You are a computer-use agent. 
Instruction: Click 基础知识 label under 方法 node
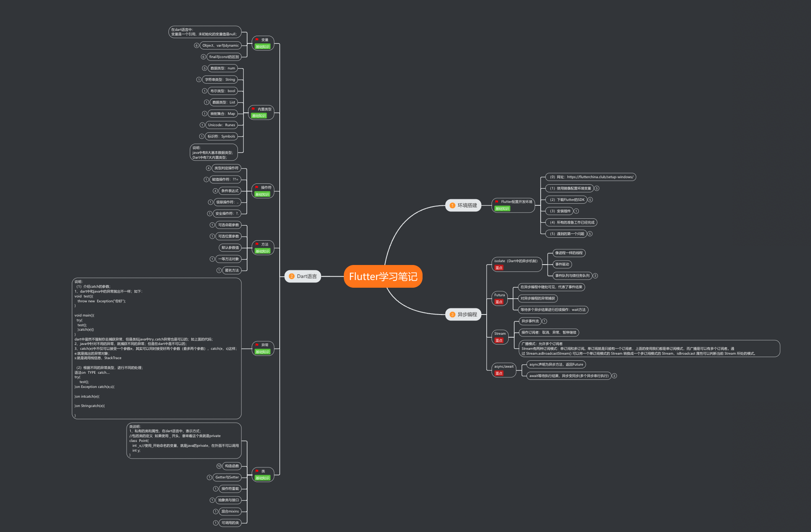click(x=263, y=251)
